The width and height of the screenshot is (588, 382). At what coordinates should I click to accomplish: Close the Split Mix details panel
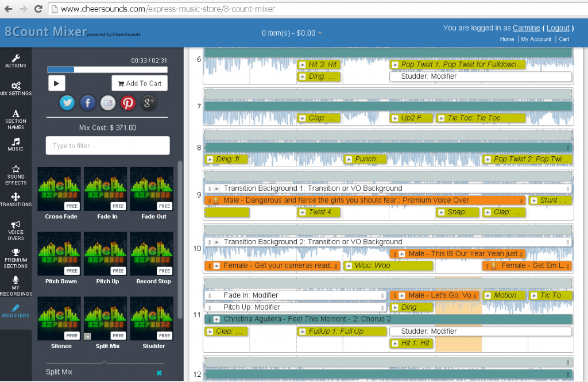click(159, 373)
